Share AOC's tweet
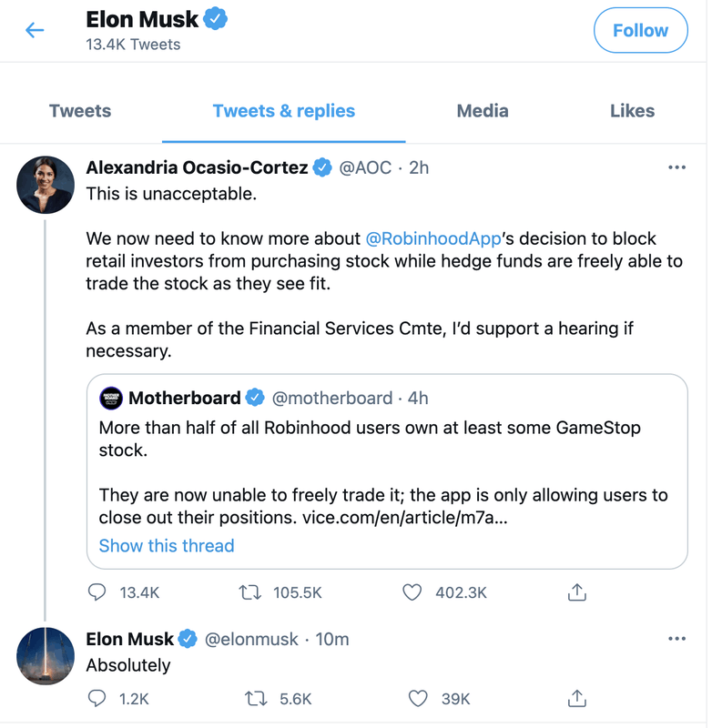Screen dimensions: 712x728 576,592
